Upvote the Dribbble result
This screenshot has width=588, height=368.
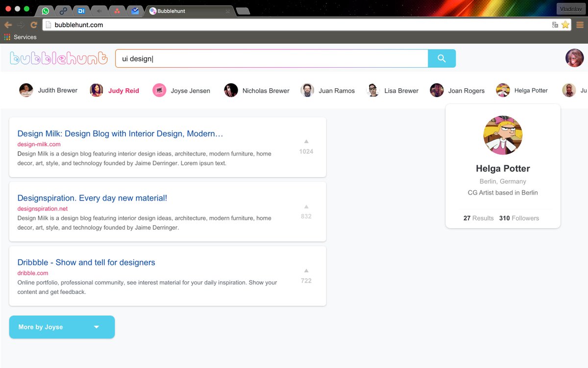pyautogui.click(x=306, y=270)
